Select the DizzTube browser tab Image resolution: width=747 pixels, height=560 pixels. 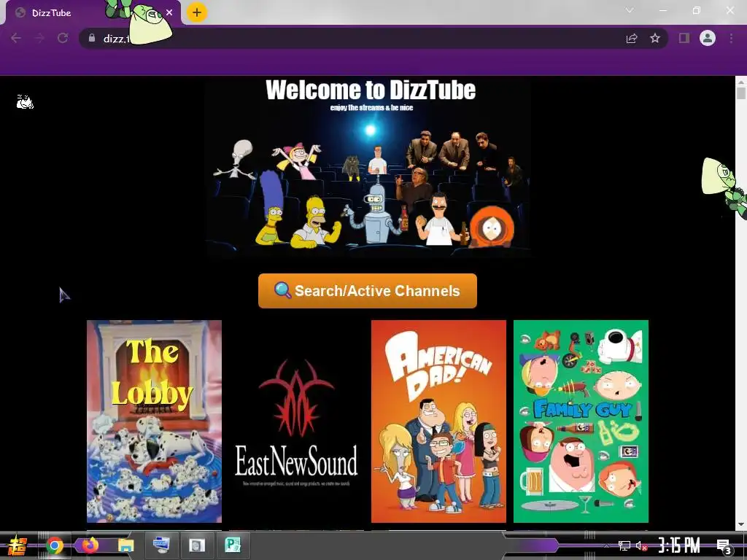(93, 13)
